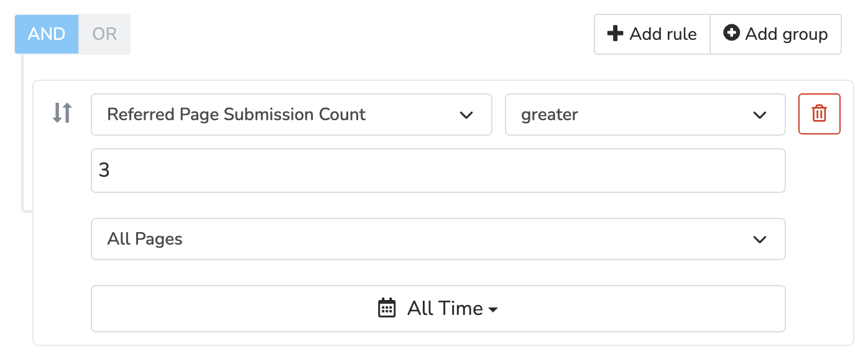Viewport: 868px width, 361px height.
Task: Click the chevron arrow in the All Pages selector
Action: [759, 240]
